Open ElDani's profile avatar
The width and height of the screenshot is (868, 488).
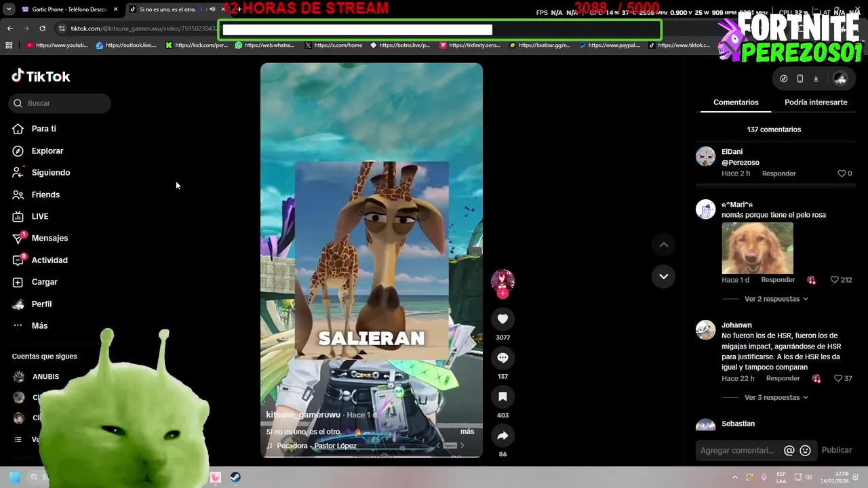point(706,157)
